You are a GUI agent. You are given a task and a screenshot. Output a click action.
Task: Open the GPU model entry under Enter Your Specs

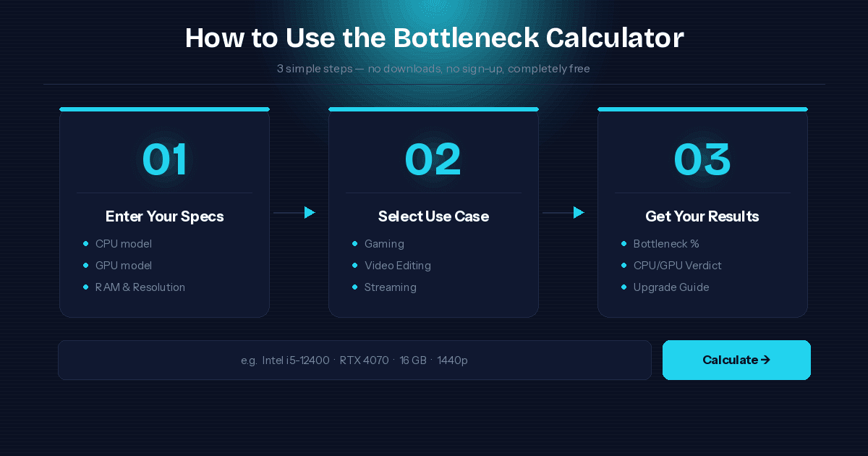[x=123, y=266]
